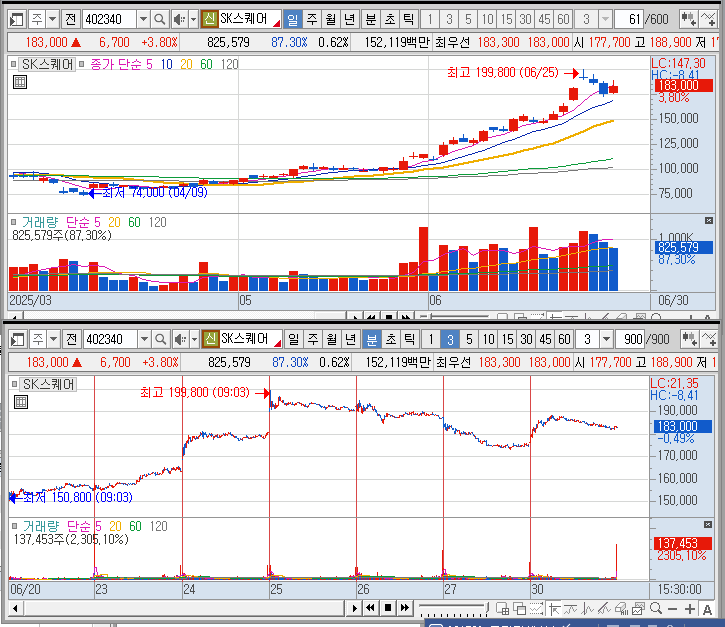
Task: Zoom in with the plus icon in the bottom footer
Action: tap(690, 609)
